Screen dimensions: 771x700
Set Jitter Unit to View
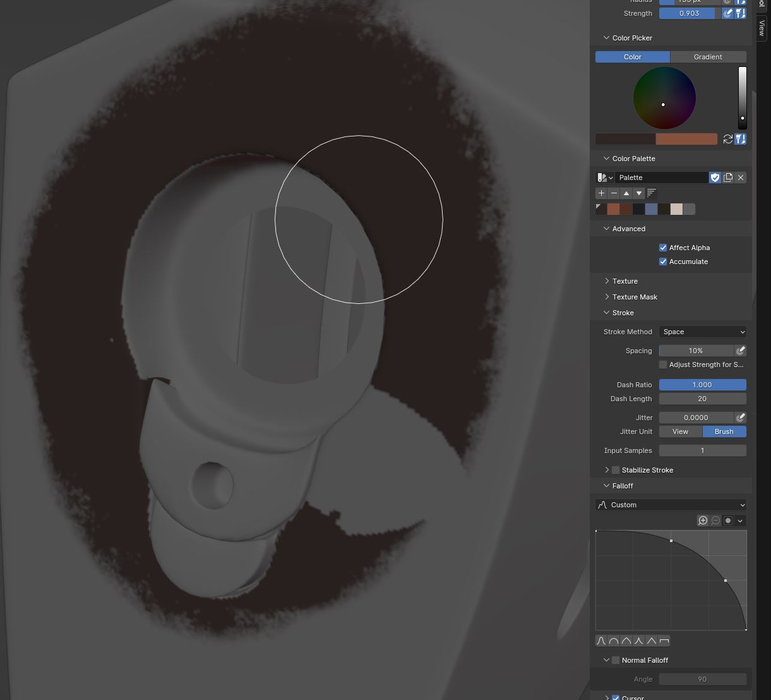[x=680, y=431]
